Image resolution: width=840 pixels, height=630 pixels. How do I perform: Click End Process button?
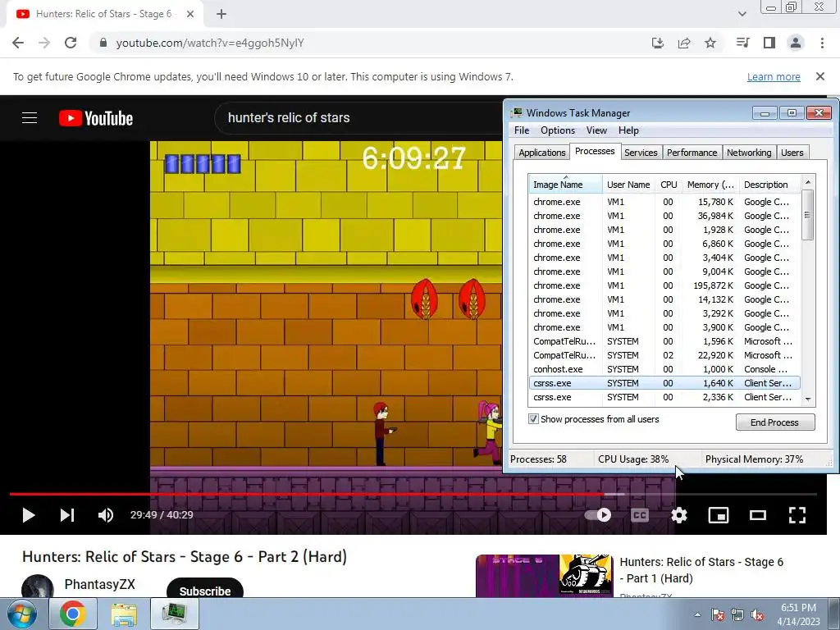click(x=774, y=422)
